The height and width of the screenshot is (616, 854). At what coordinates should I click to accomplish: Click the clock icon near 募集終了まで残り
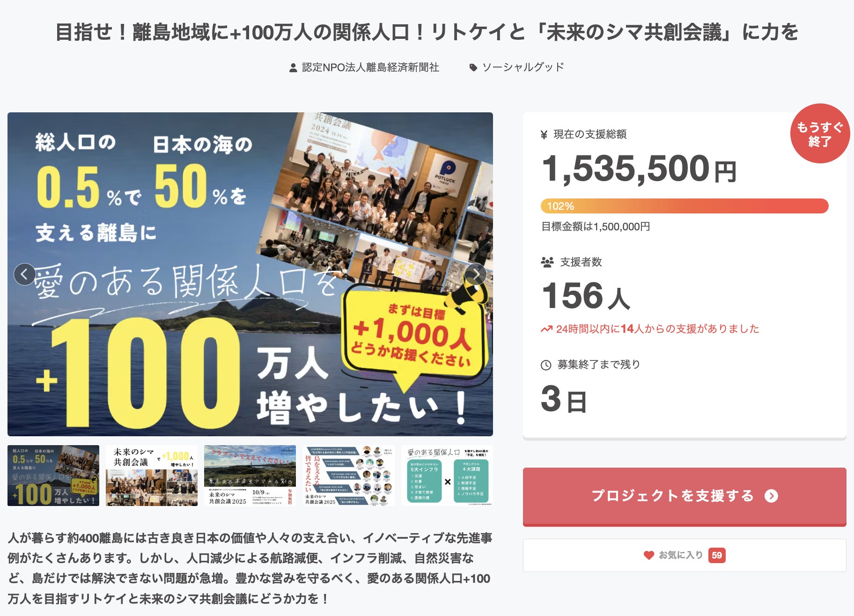(546, 365)
